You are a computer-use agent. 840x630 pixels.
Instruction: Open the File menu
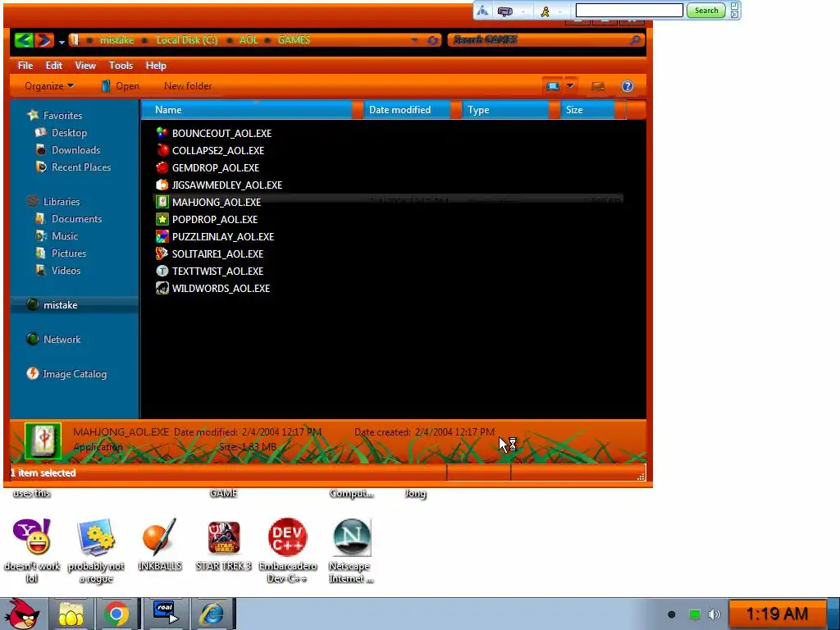[x=25, y=66]
